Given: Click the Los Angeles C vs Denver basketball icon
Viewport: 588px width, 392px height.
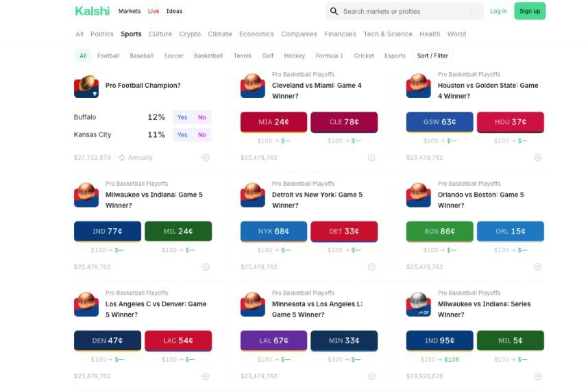Looking at the screenshot, I should 86,304.
